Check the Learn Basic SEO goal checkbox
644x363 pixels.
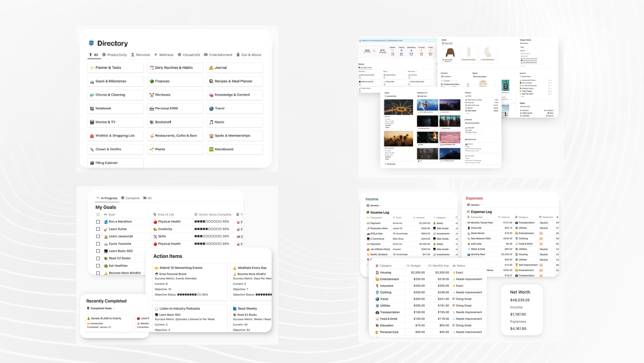pos(98,251)
